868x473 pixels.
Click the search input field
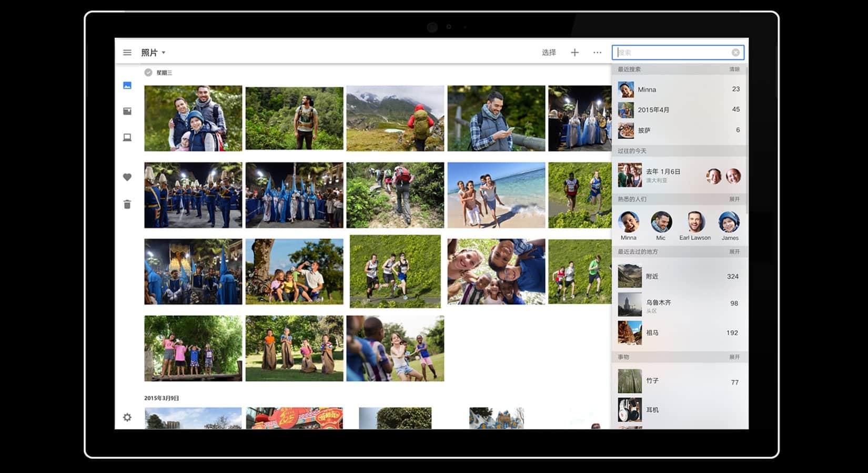click(x=673, y=53)
